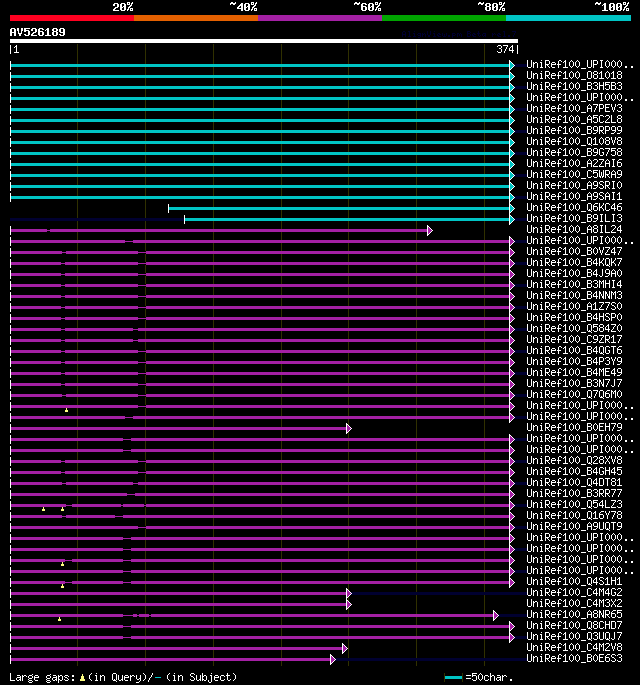Open the UniRef100_C9ZR17 entry
Viewport: 640px width, 685px height.
574,339
